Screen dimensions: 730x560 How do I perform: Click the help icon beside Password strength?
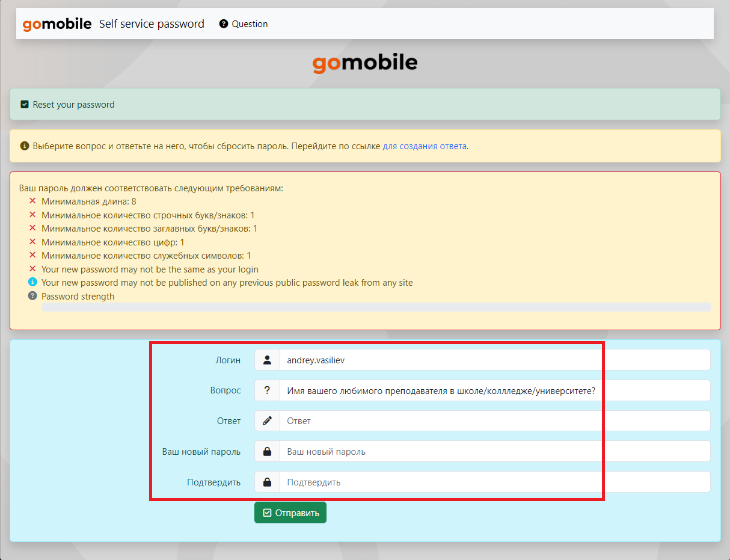point(32,297)
